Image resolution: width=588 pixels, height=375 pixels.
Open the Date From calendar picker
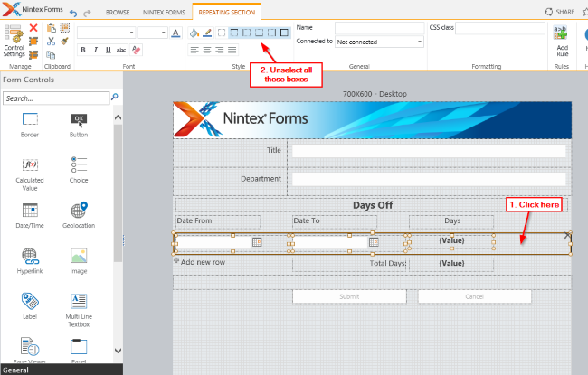(257, 242)
